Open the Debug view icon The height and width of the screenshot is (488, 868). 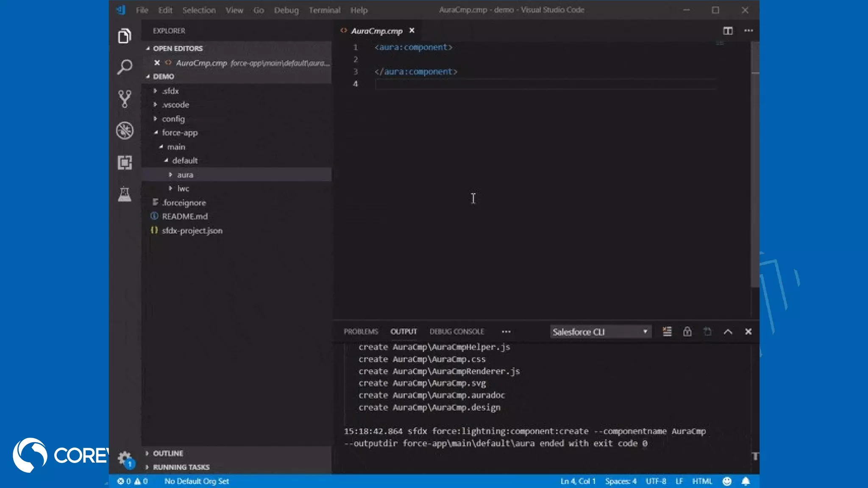pyautogui.click(x=125, y=130)
